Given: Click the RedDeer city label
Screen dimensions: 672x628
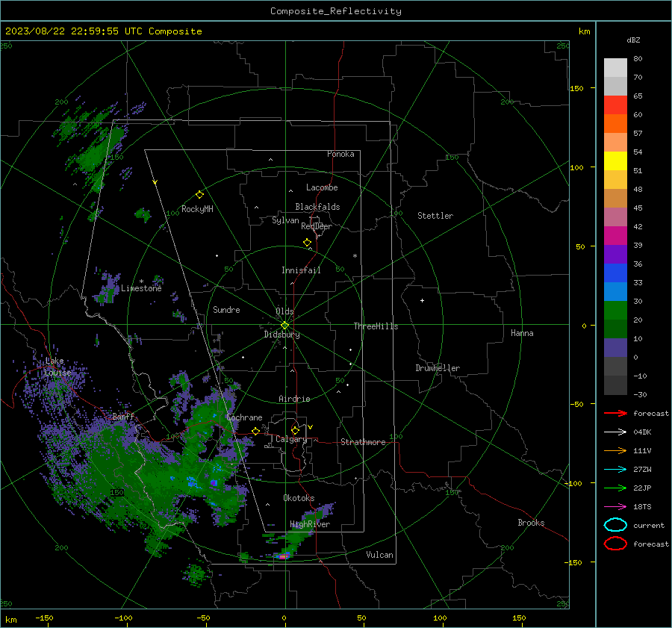Looking at the screenshot, I should (x=317, y=226).
